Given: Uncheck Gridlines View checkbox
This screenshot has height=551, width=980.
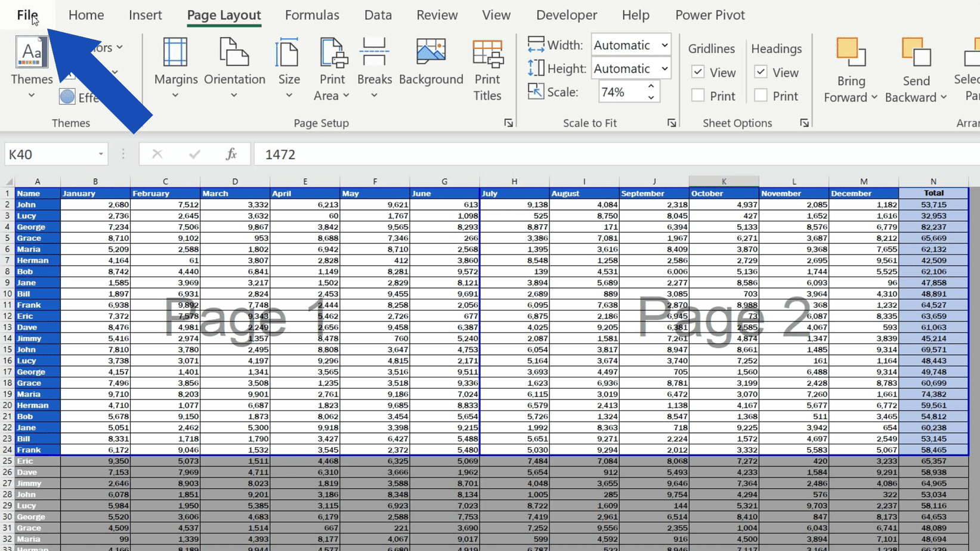Looking at the screenshot, I should 698,72.
